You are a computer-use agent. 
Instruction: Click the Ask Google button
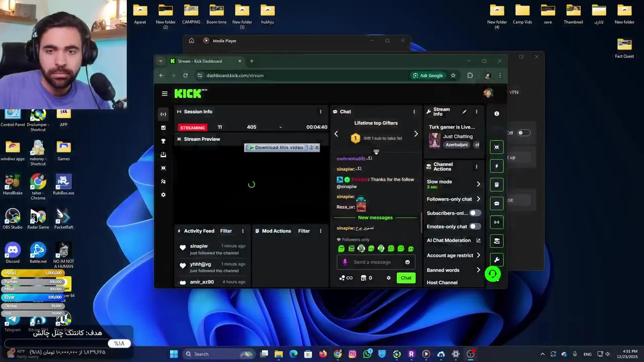[x=428, y=75]
